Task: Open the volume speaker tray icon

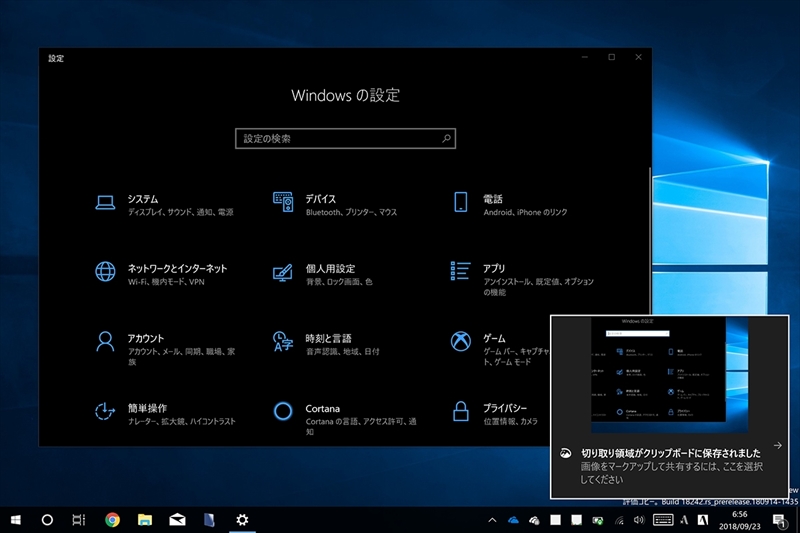Action: point(639,520)
